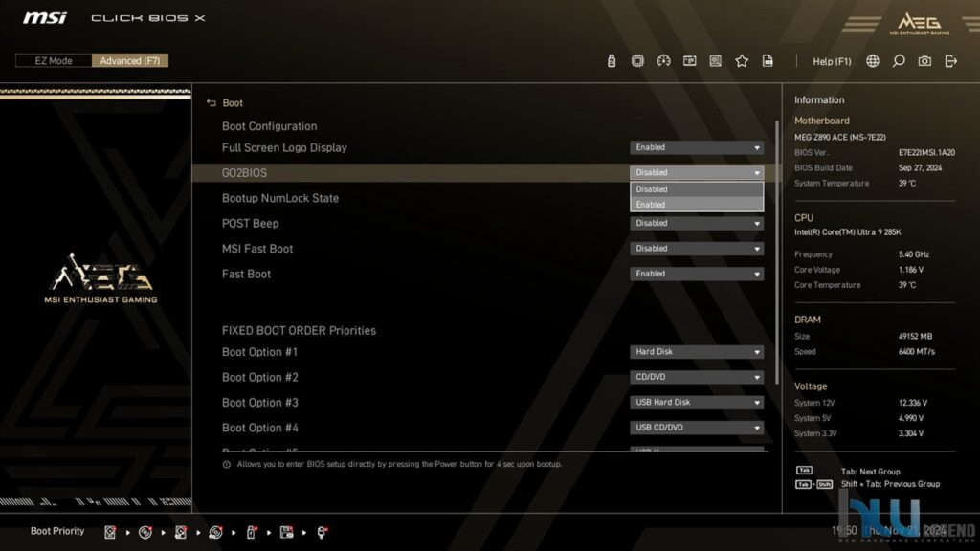Open language globe icon
Screen dimensions: 980x551
click(x=873, y=60)
